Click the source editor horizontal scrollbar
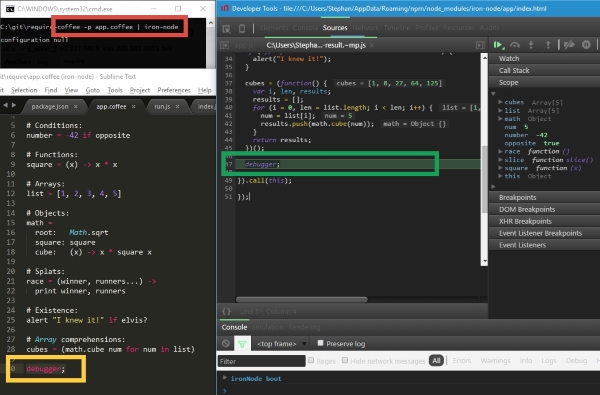The image size is (600, 395). (x=302, y=299)
